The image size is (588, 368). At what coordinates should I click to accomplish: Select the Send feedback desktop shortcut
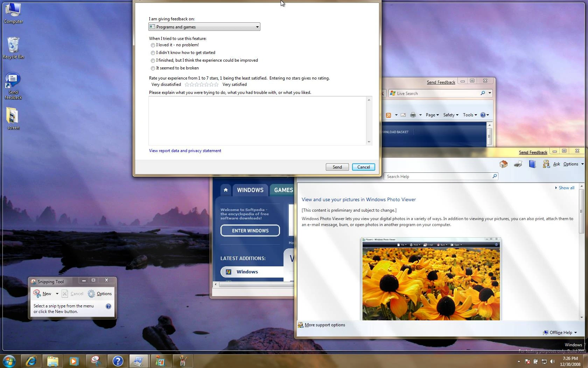[13, 87]
